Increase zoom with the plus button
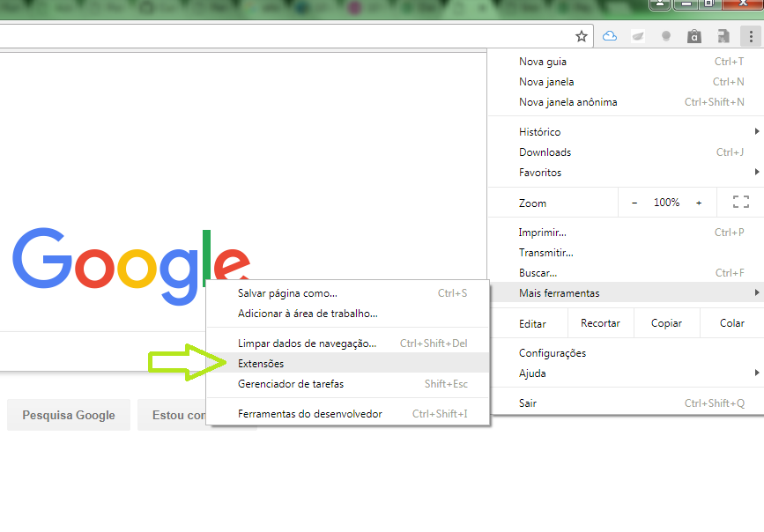Image resolution: width=764 pixels, height=532 pixels. coord(699,203)
